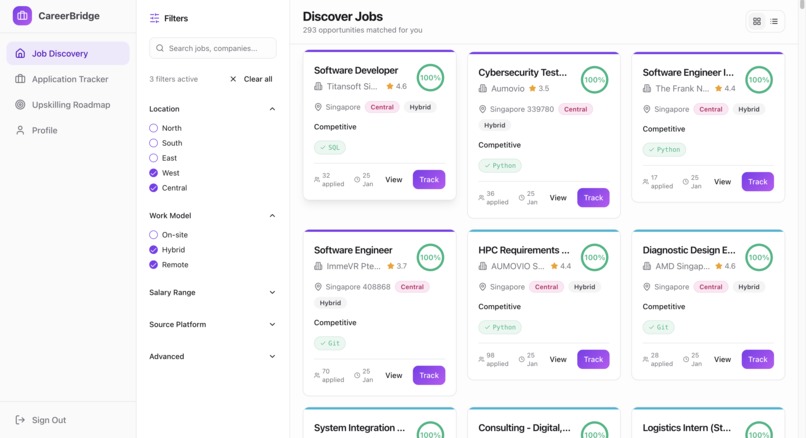Select the South location option
Viewport: 806px width, 438px height.
[153, 143]
